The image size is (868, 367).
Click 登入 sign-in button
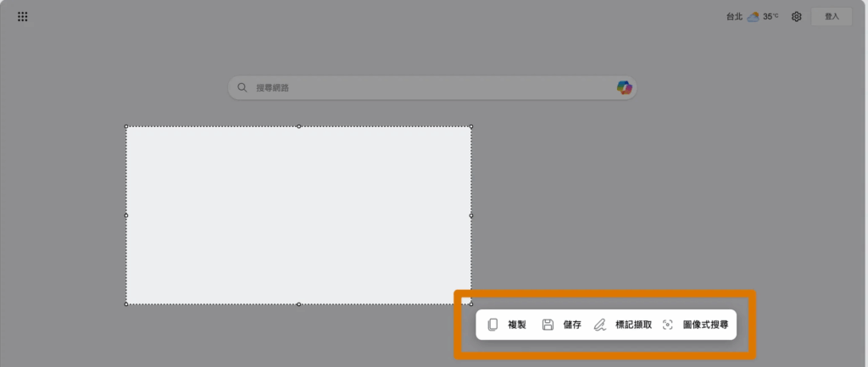coord(832,17)
